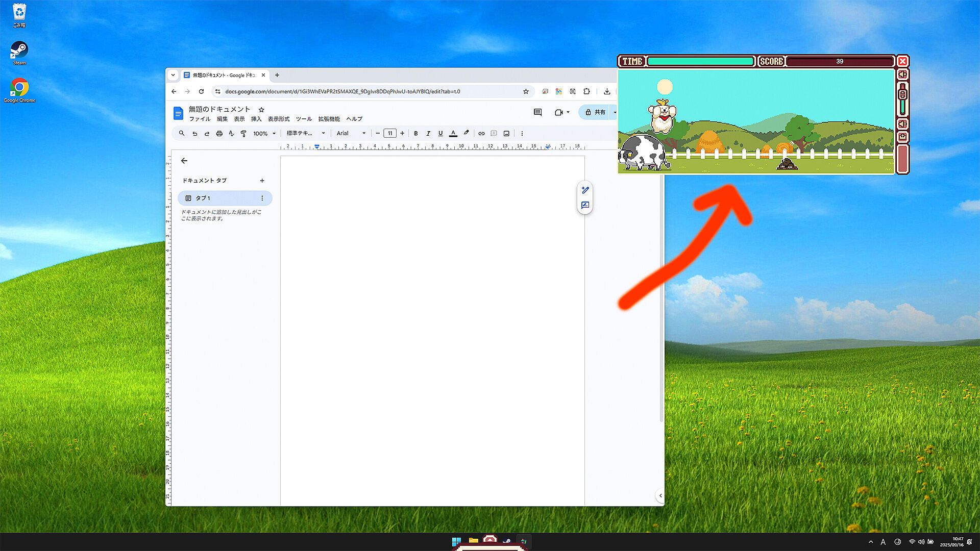Viewport: 980px width, 551px height.
Task: Open the Arial font dropdown
Action: (351, 134)
